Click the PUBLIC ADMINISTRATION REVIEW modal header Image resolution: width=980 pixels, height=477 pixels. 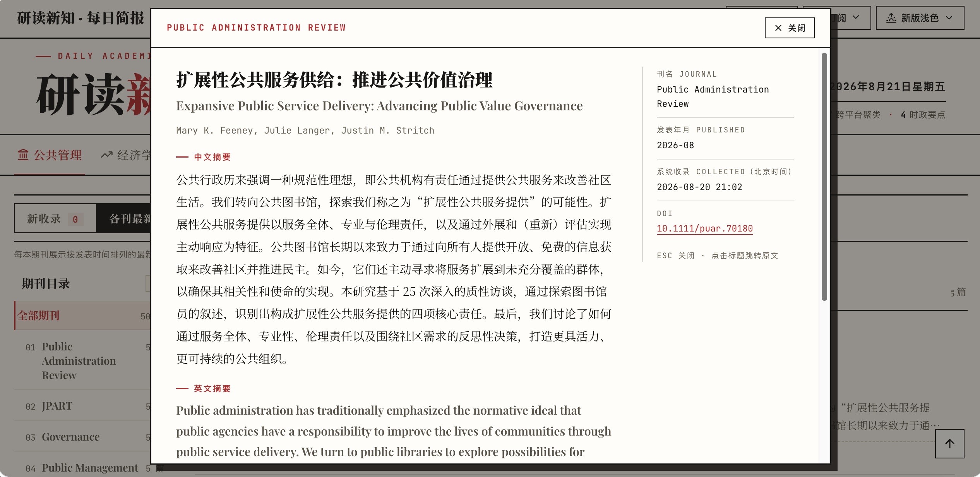256,28
